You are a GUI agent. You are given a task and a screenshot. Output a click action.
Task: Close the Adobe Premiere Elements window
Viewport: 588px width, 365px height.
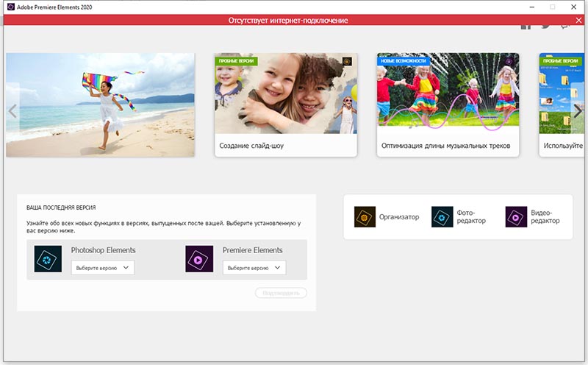(573, 7)
